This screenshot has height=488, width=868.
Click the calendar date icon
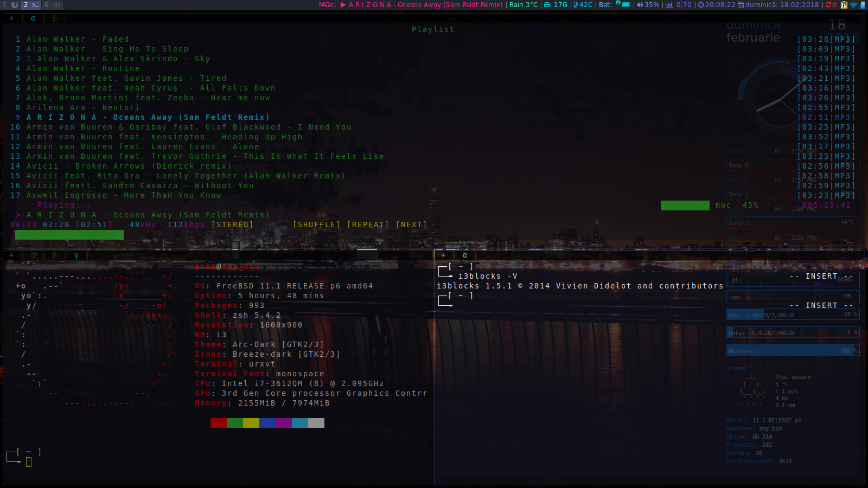point(741,5)
